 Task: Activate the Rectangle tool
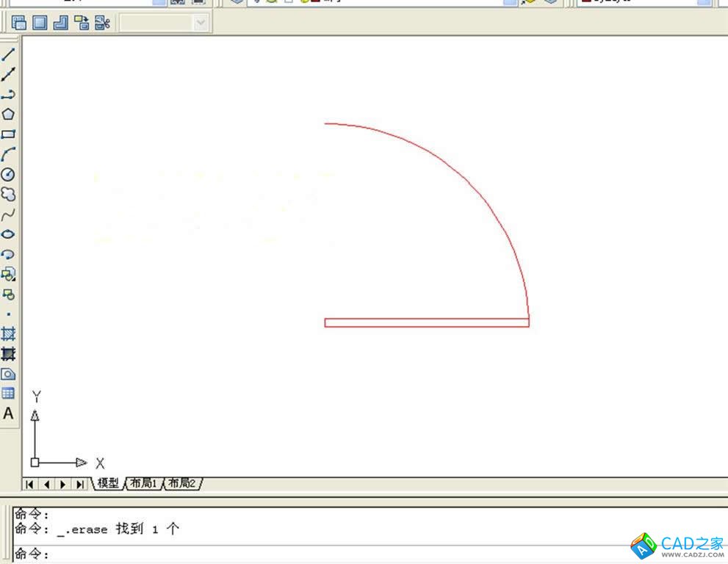8,134
